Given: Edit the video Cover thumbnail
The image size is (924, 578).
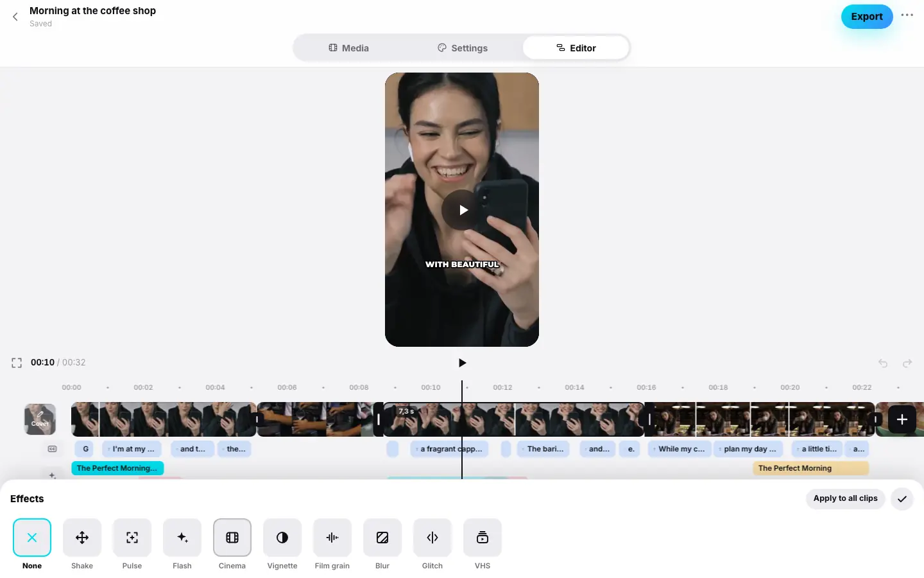Looking at the screenshot, I should tap(40, 419).
